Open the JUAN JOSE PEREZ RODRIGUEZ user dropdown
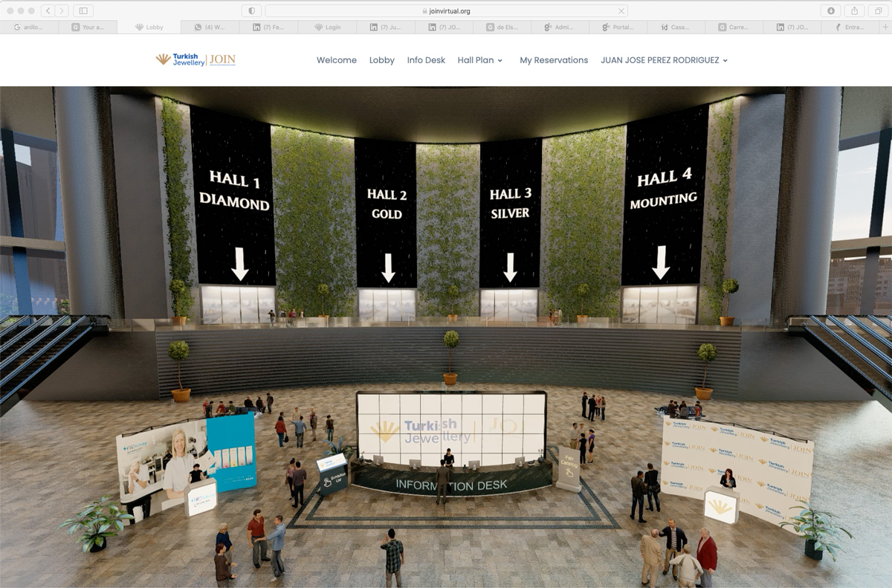 664,60
